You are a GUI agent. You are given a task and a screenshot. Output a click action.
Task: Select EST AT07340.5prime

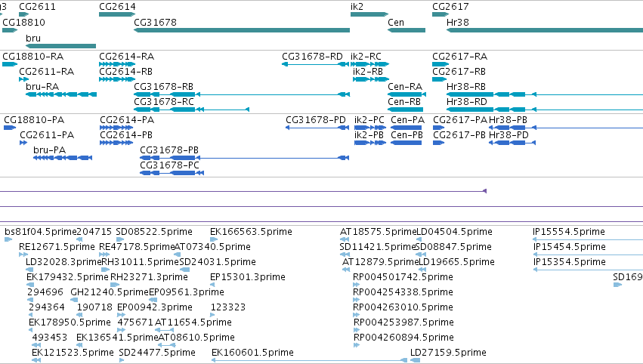click(177, 254)
